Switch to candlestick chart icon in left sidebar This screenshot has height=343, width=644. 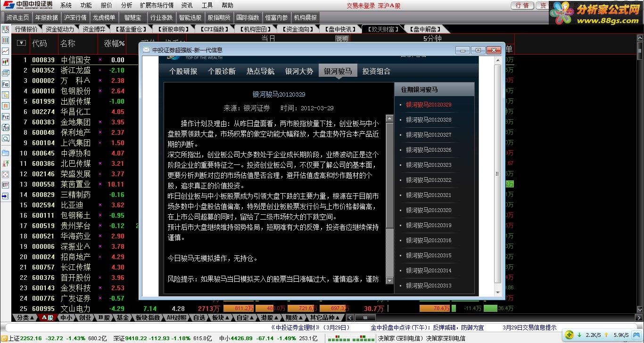(x=6, y=62)
